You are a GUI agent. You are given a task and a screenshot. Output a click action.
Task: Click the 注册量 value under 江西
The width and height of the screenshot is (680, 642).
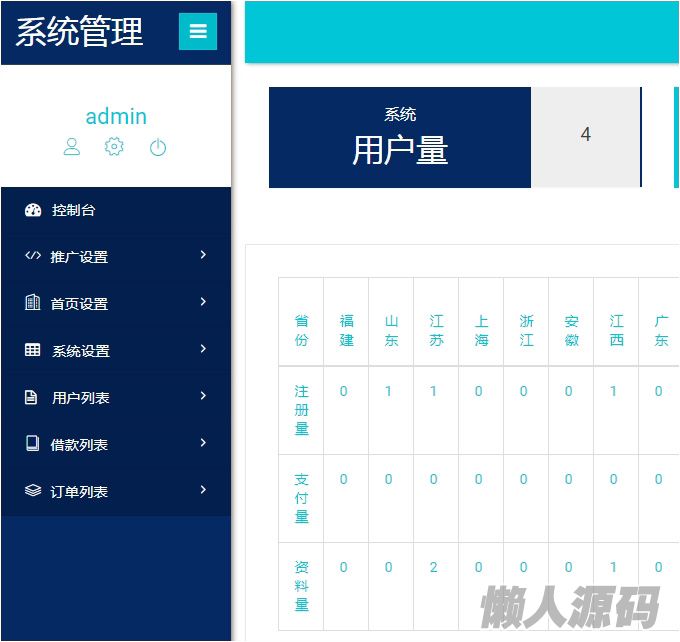point(614,391)
